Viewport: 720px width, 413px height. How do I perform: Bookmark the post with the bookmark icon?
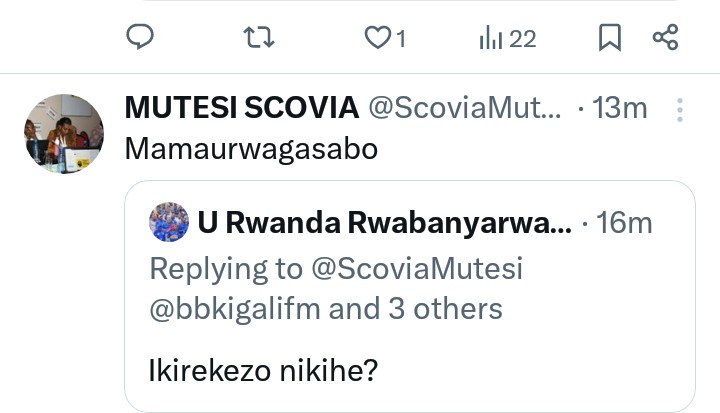click(x=609, y=38)
